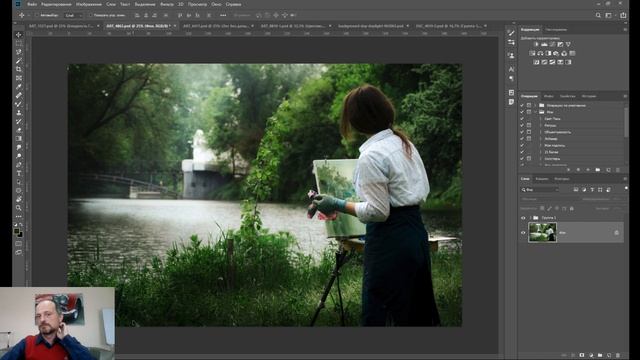Select the Crop tool
Screen dimensions: 640x360
[19, 69]
